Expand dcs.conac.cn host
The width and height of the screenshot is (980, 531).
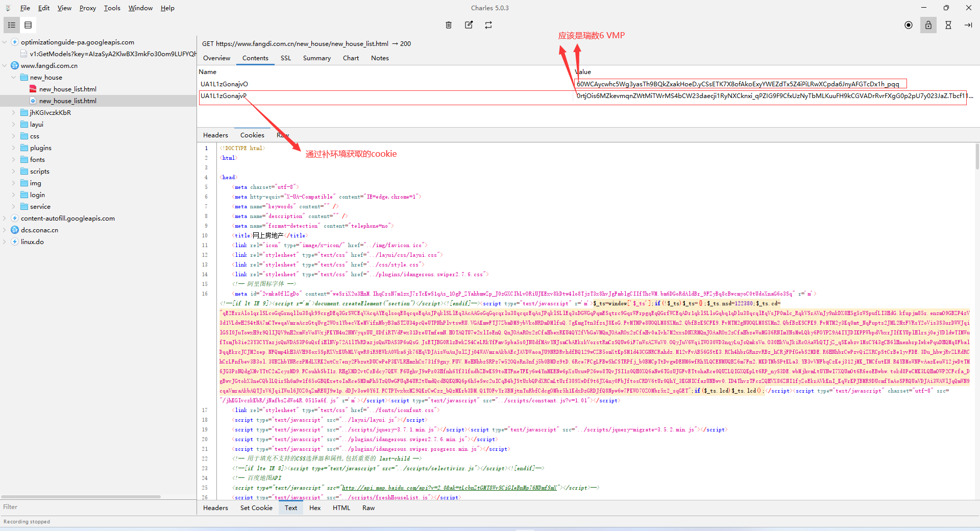(x=5, y=230)
